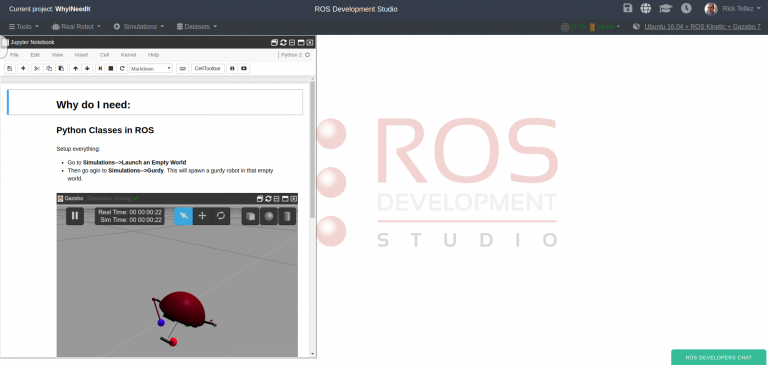Insert a sphere shape in Gazebo
The image size is (768, 365).
tap(269, 216)
